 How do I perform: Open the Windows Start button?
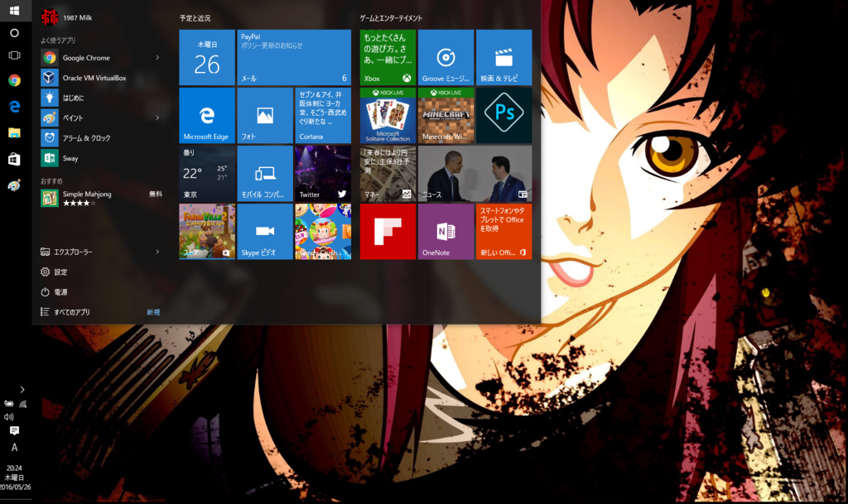[15, 10]
